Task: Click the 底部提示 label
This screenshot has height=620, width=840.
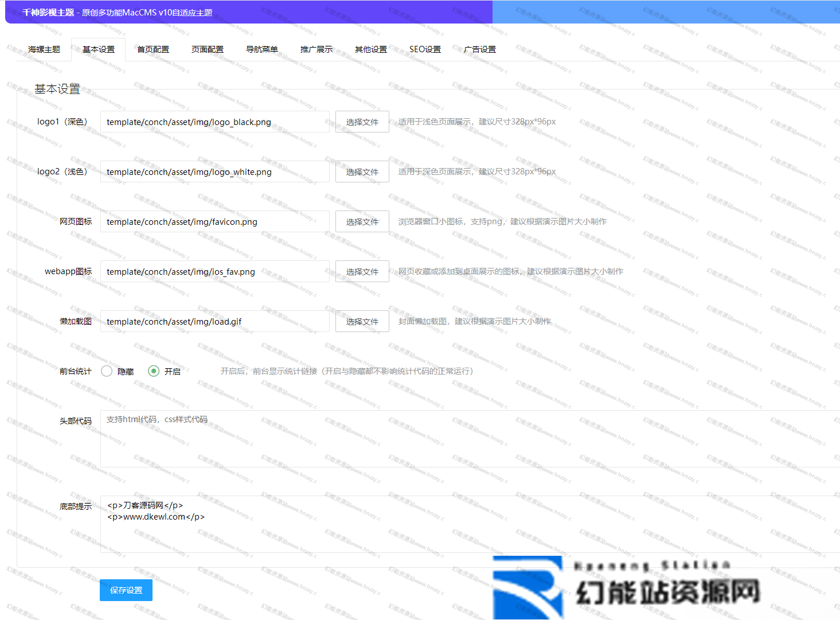Action: pos(76,506)
